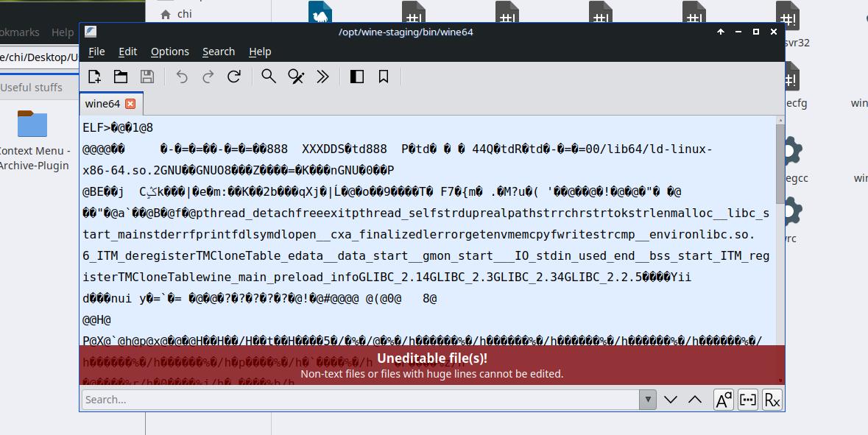This screenshot has height=435, width=868.
Task: Select the gear file labeled egcc
Action: 796,160
